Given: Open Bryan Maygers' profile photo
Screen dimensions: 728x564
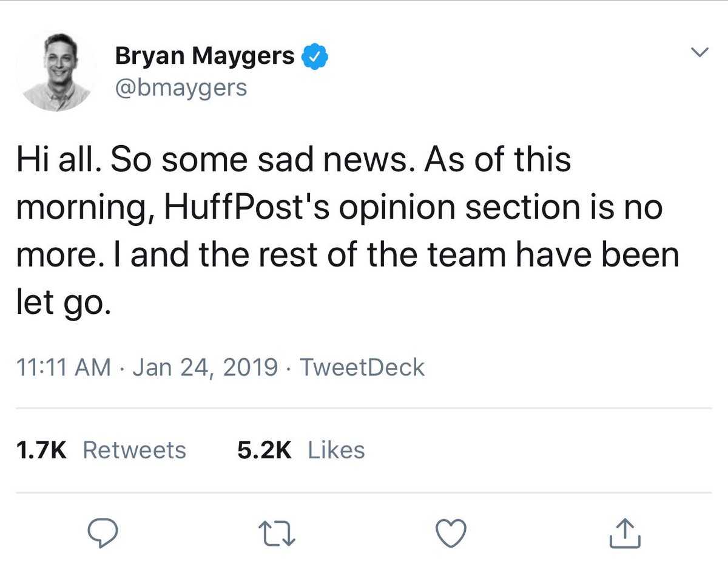Looking at the screenshot, I should [x=56, y=71].
